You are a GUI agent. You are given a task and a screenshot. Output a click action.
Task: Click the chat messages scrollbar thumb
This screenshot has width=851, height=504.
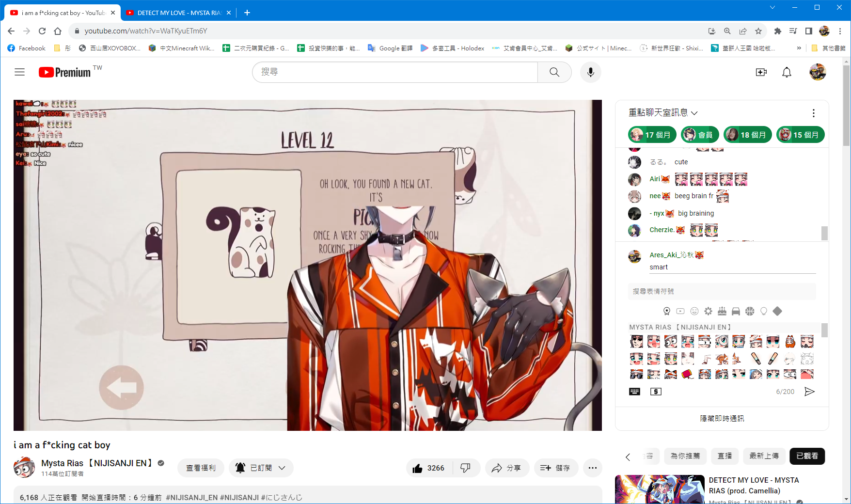(824, 233)
